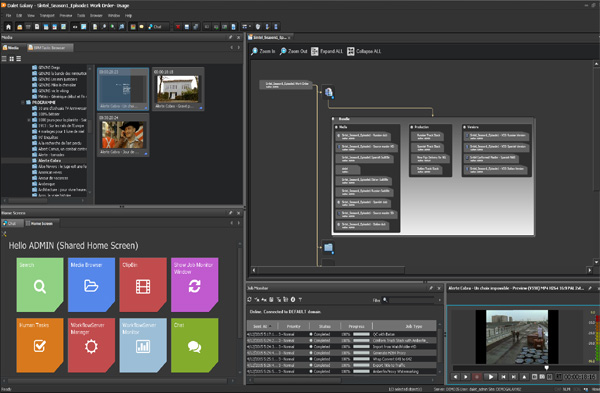Click the folder node icon below the Bundle box
This screenshot has height=393, width=600.
pos(328,248)
